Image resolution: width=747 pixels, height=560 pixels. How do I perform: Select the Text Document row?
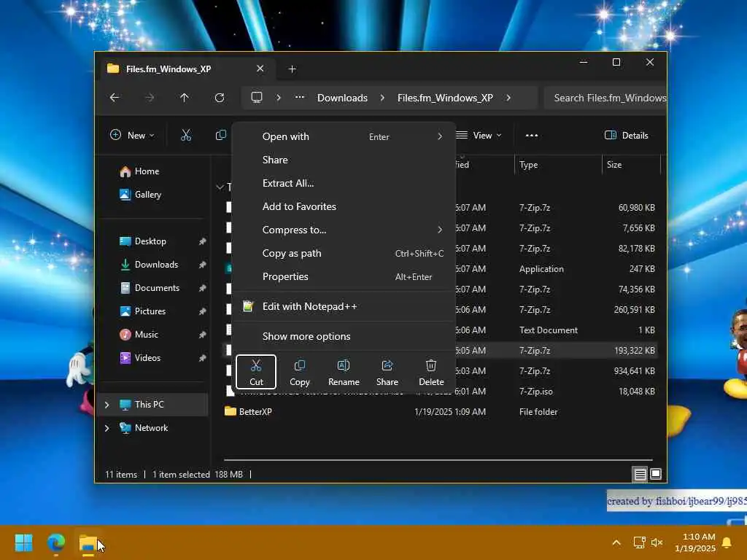[x=557, y=330]
